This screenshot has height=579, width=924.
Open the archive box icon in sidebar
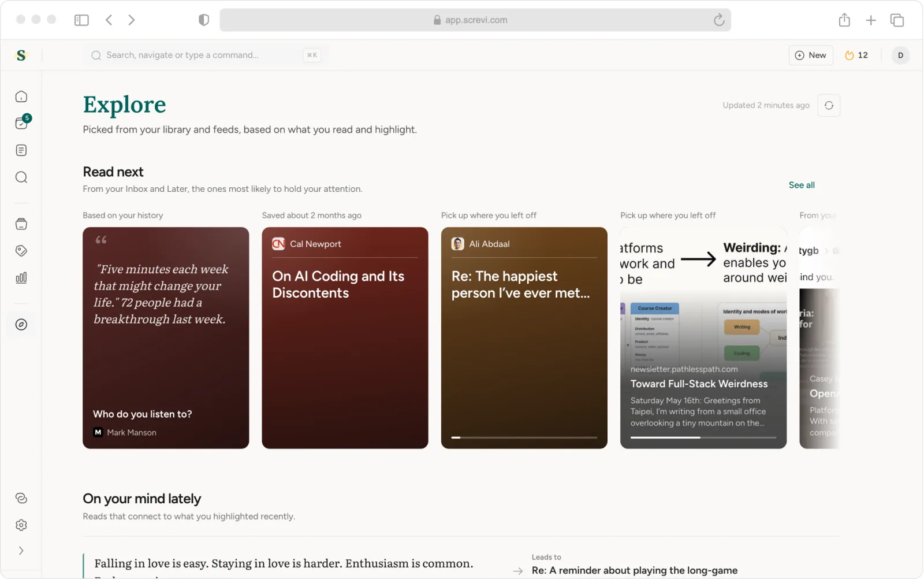click(21, 224)
